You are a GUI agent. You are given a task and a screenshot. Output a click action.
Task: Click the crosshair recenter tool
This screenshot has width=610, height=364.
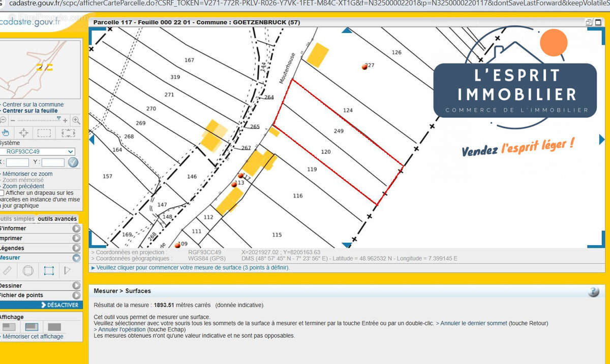(23, 133)
